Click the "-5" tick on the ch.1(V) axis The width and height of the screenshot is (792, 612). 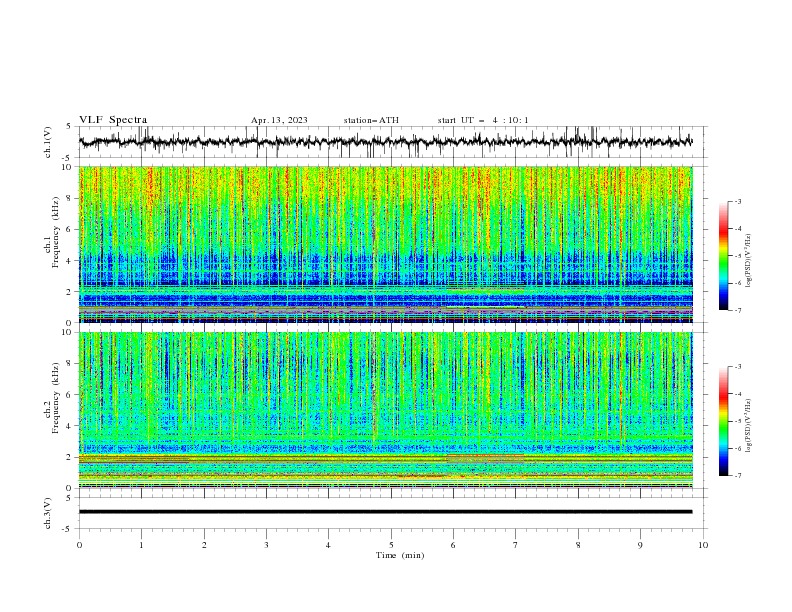coord(68,158)
